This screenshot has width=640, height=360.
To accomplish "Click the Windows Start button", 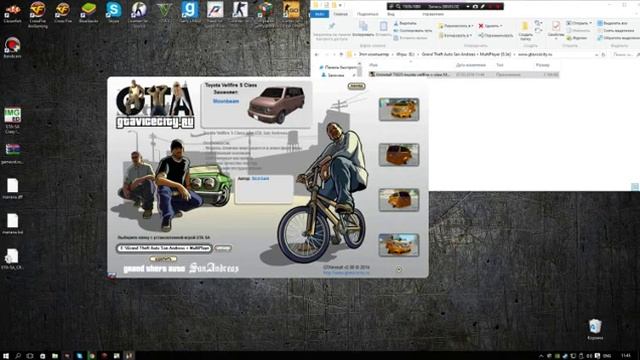I will (6, 356).
